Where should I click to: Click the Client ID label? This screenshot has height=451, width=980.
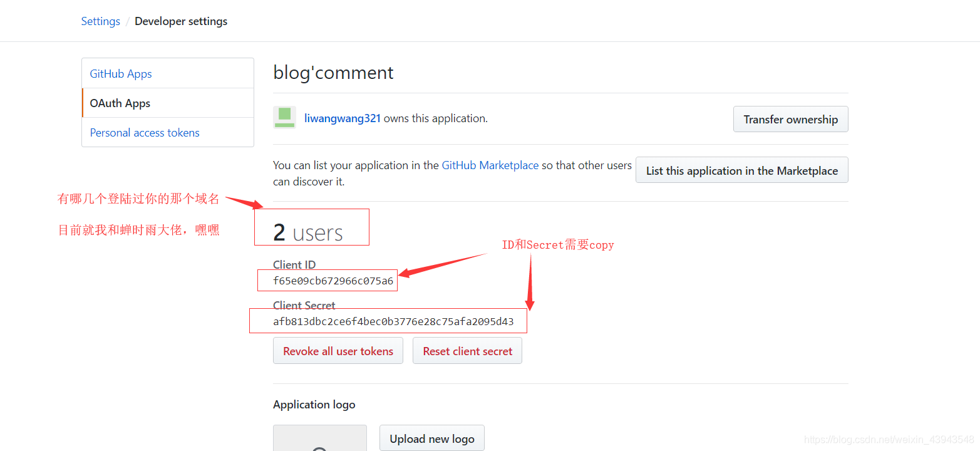pos(294,265)
